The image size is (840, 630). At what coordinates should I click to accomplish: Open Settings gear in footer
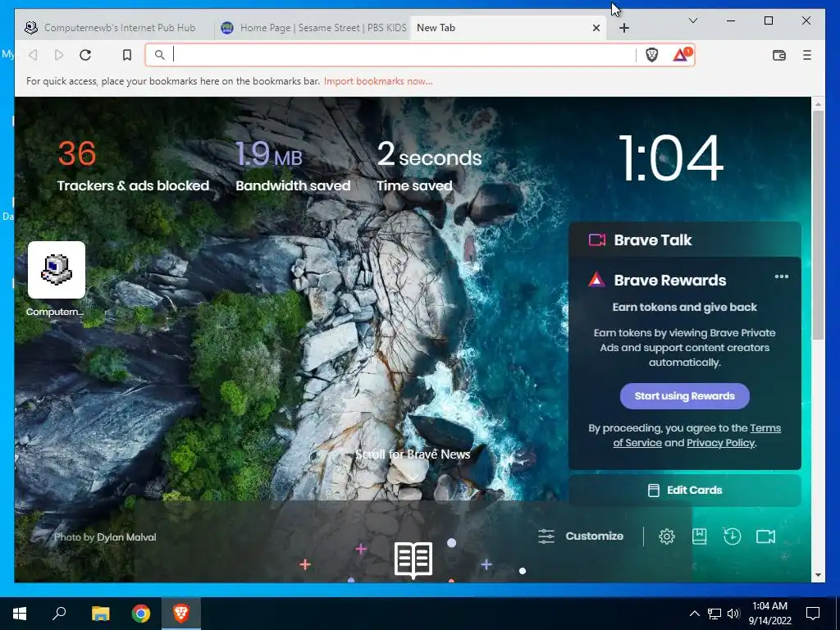pyautogui.click(x=666, y=536)
